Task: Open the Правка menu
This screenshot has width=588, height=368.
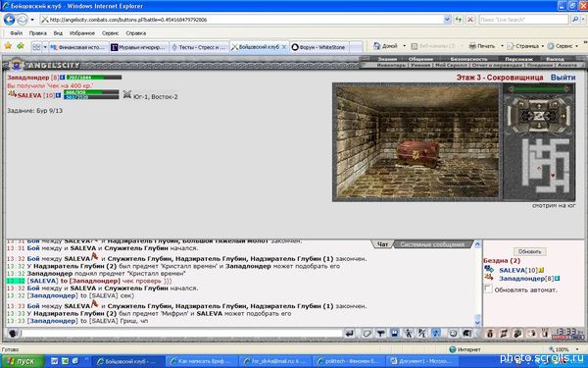Action: coord(38,33)
